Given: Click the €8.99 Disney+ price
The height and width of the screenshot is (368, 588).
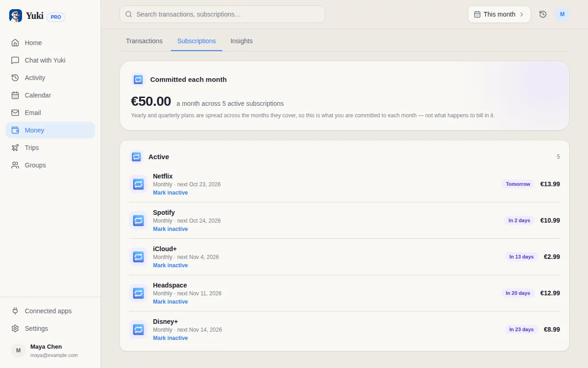Looking at the screenshot, I should coord(552,329).
